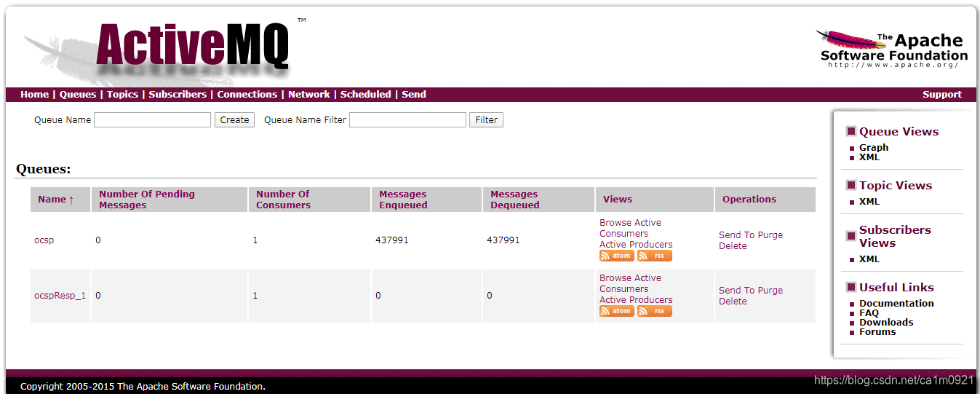Click the Create button

[x=234, y=120]
